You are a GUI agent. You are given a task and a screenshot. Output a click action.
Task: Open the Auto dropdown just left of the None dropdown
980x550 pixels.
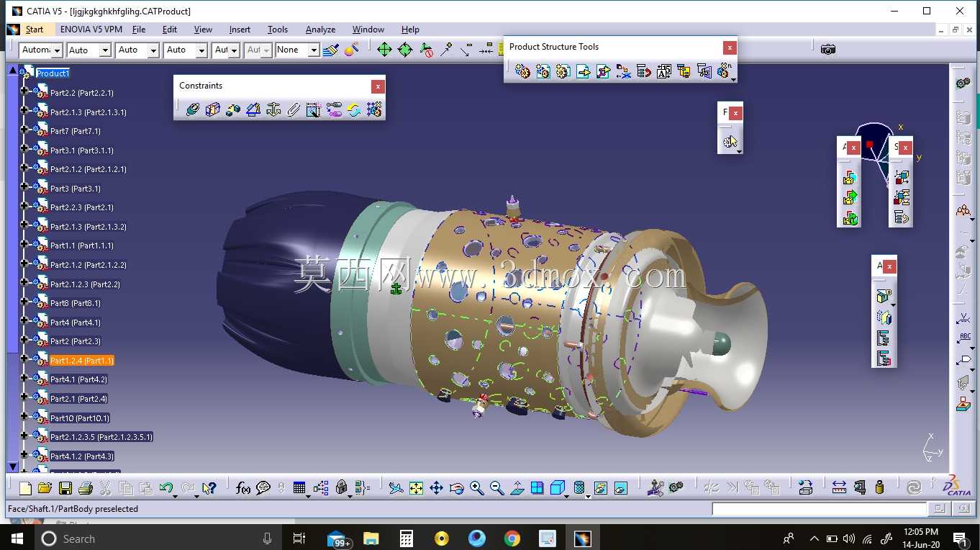[x=266, y=50]
